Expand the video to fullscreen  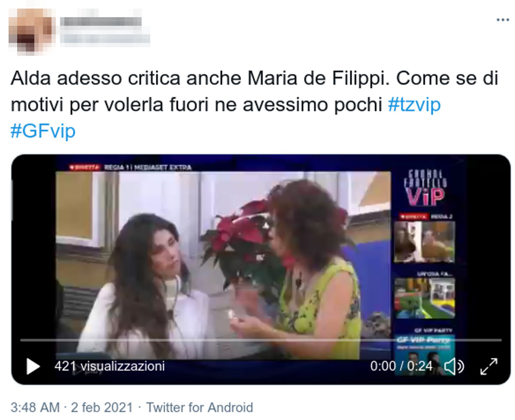pos(489,367)
